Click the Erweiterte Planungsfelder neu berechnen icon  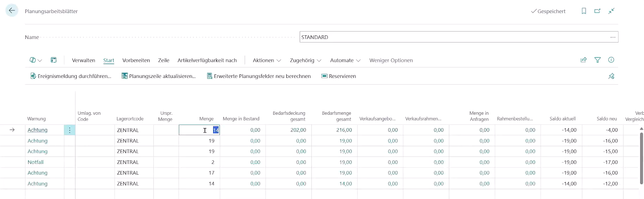(210, 76)
